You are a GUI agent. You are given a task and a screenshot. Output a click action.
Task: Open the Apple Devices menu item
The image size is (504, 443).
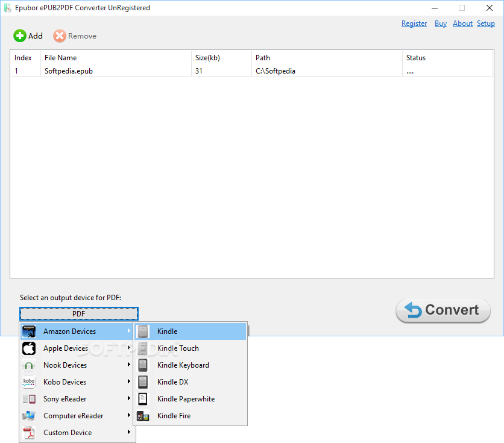[x=77, y=348]
